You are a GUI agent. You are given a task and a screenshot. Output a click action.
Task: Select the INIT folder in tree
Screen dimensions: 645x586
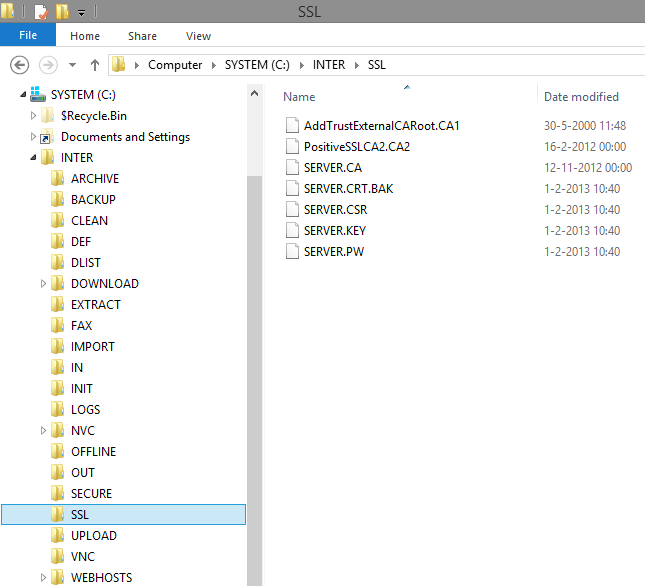tap(81, 389)
